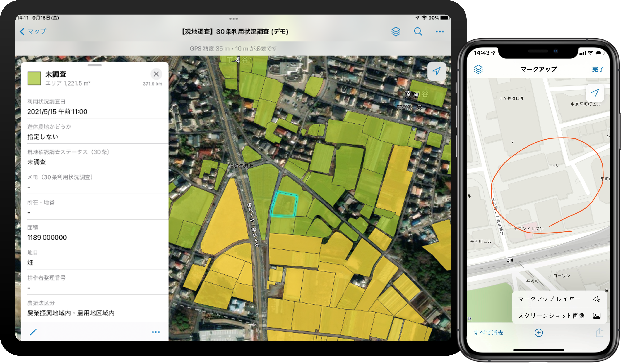Tap 完了 to finish markup
The height and width of the screenshot is (364, 623).
(598, 69)
